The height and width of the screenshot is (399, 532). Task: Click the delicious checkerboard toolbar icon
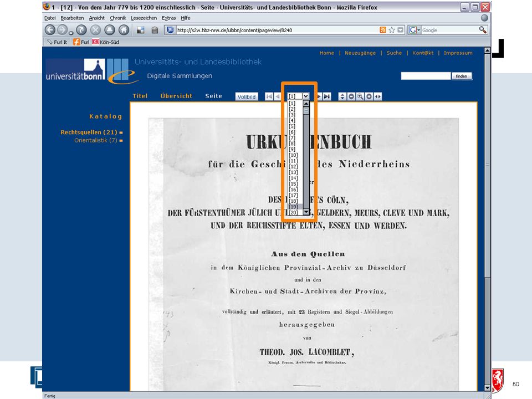pyautogui.click(x=140, y=30)
